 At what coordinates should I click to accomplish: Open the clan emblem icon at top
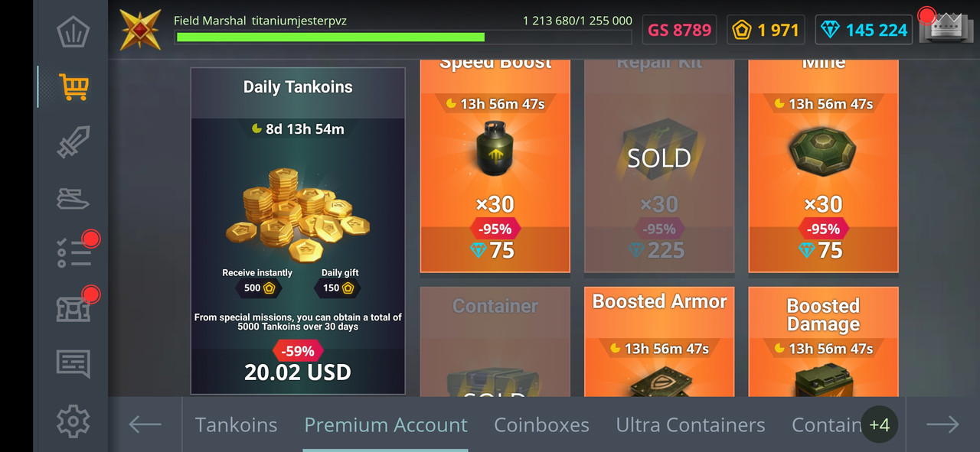(x=73, y=31)
